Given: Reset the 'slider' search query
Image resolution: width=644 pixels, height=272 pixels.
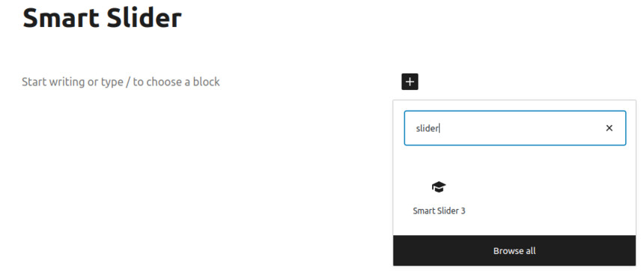Looking at the screenshot, I should point(609,128).
